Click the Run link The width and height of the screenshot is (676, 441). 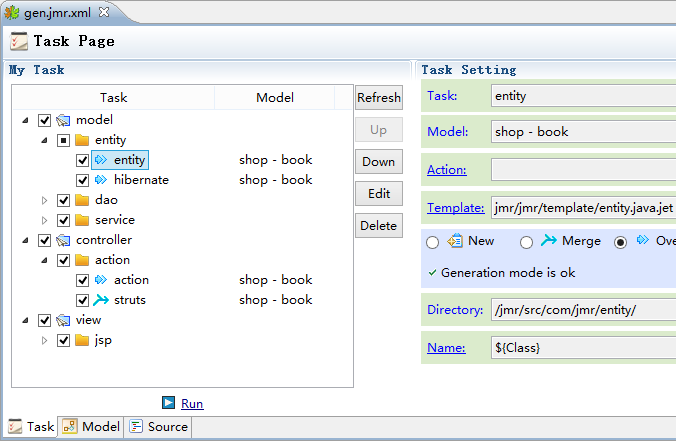click(x=192, y=403)
